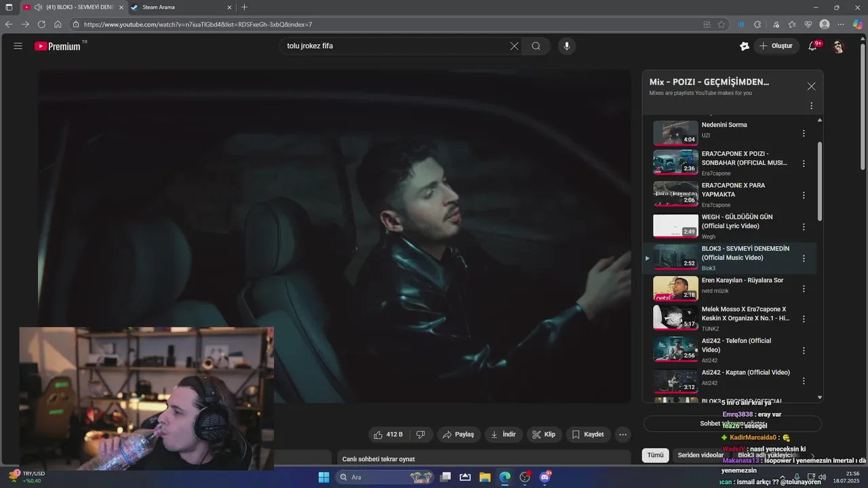
Task: Close the Steam Arama tab
Action: 229,7
